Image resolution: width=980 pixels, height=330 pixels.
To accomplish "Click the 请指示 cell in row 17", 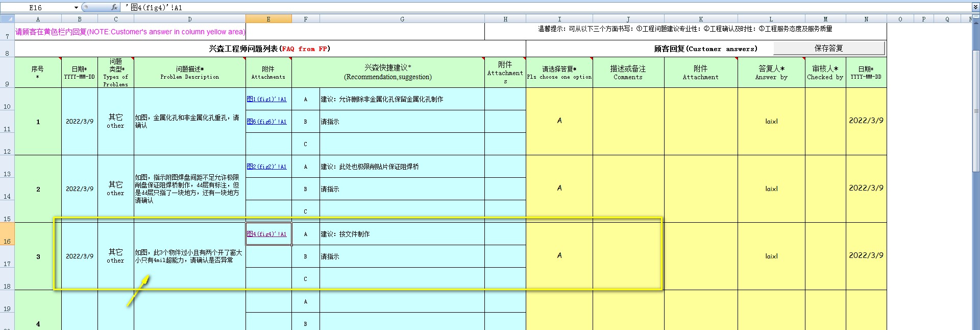I will click(x=402, y=256).
